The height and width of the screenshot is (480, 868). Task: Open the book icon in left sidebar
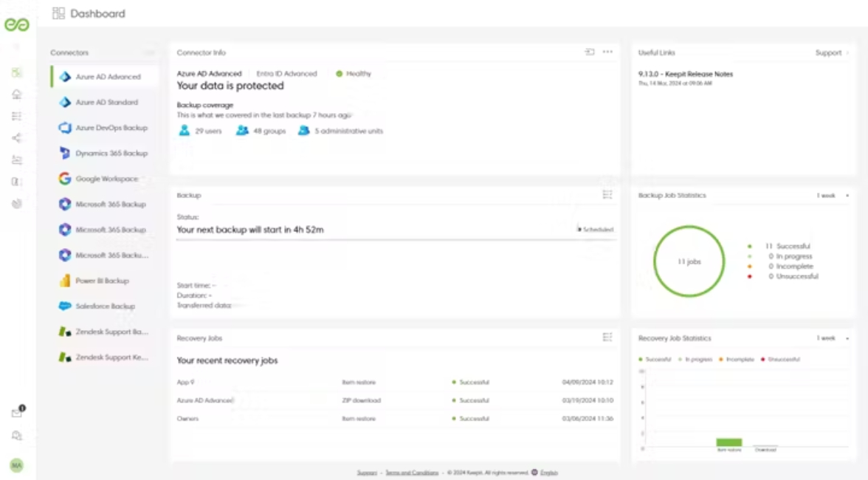(x=16, y=182)
